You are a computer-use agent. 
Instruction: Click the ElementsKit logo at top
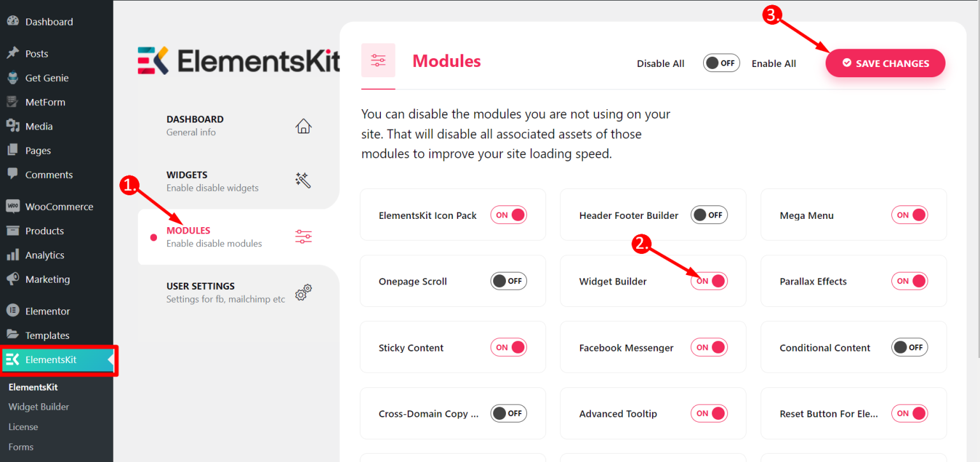(239, 61)
